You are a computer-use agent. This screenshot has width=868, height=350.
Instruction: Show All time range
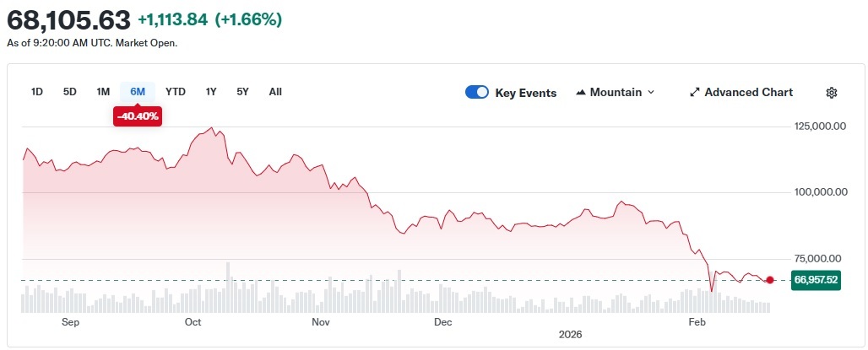275,91
